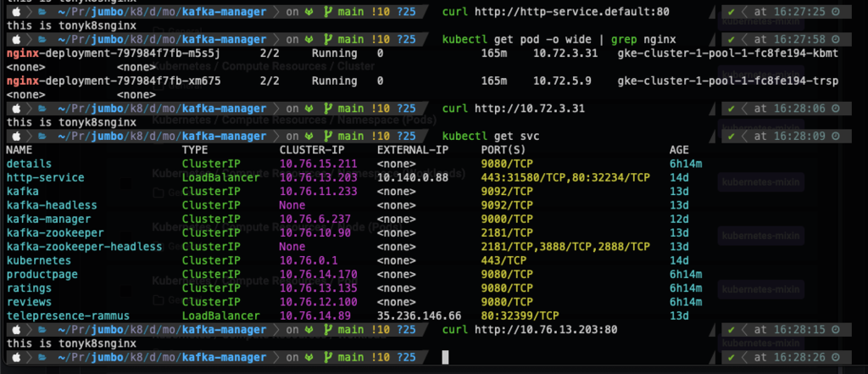Click cluster IP 10.76.14.89
The image size is (868, 374).
(x=315, y=315)
